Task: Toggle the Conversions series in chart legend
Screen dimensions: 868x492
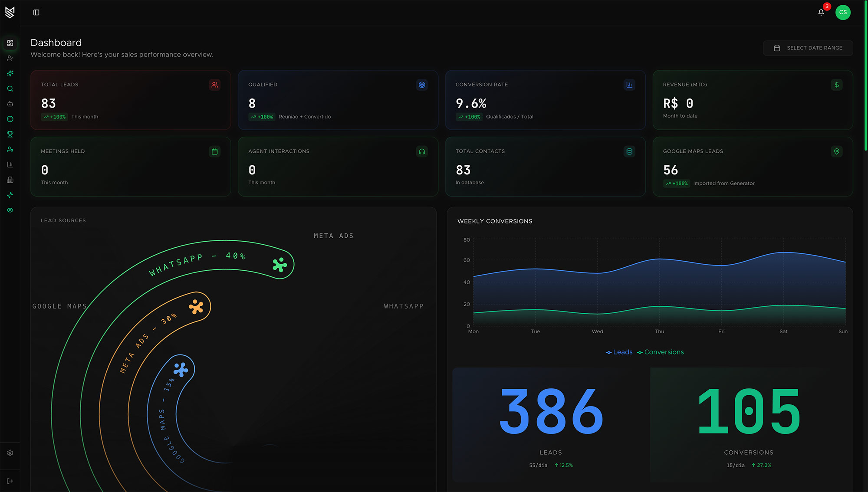Action: [x=660, y=352]
